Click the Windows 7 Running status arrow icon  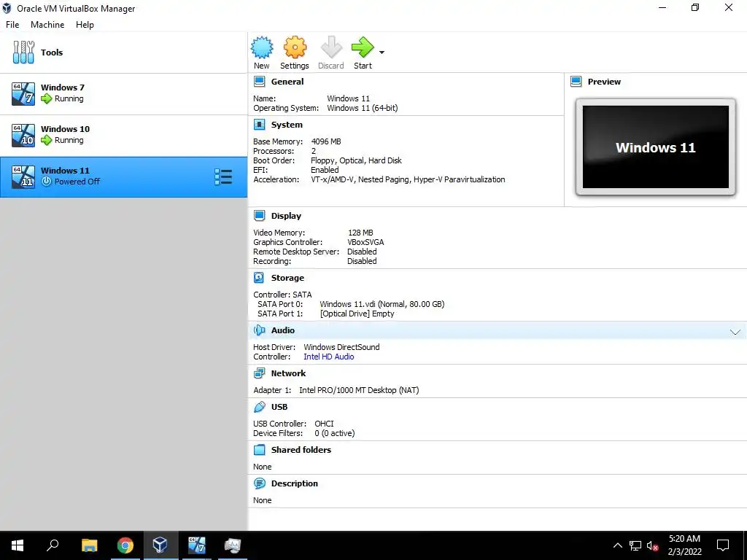click(46, 98)
